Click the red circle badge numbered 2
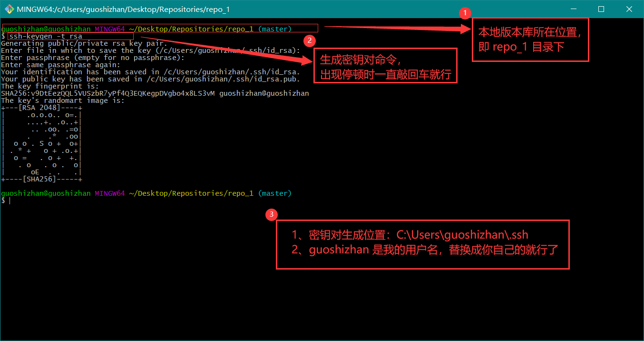Image resolution: width=644 pixels, height=341 pixels. tap(310, 40)
